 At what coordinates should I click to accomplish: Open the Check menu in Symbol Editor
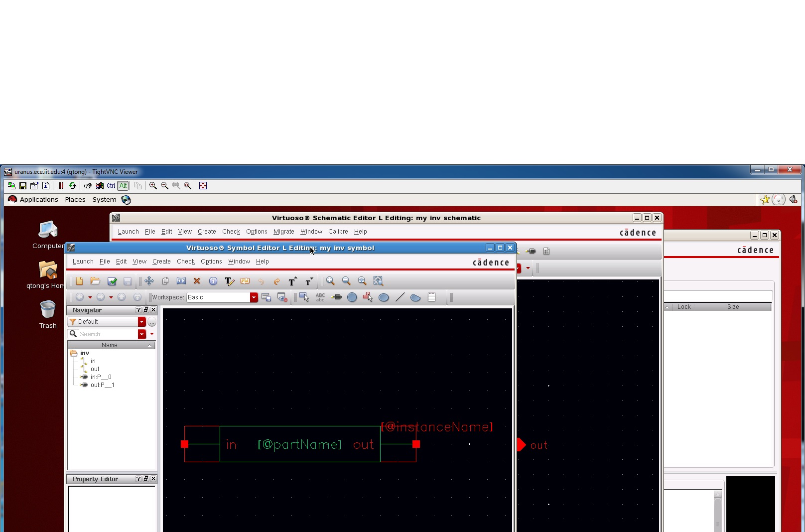coord(186,262)
